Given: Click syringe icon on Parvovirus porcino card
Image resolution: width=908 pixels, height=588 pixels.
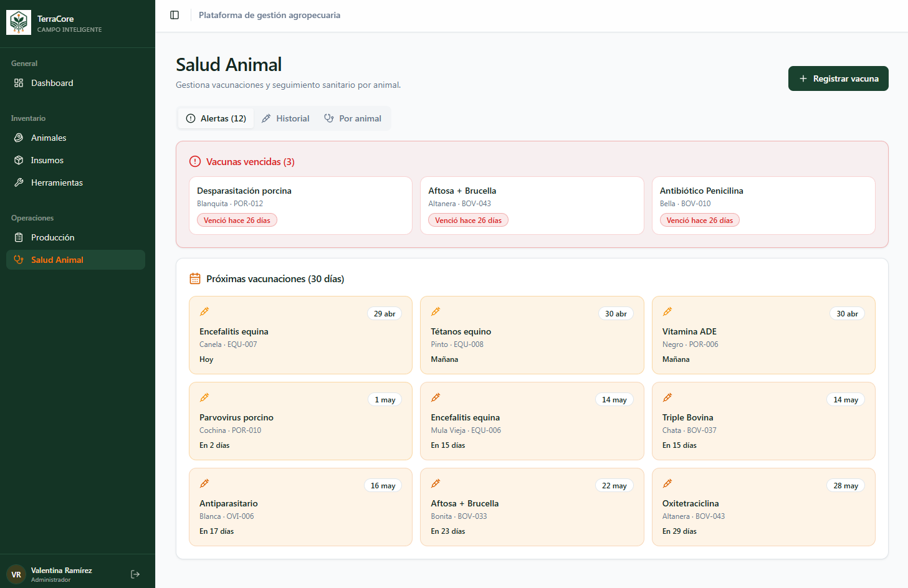Looking at the screenshot, I should [204, 397].
